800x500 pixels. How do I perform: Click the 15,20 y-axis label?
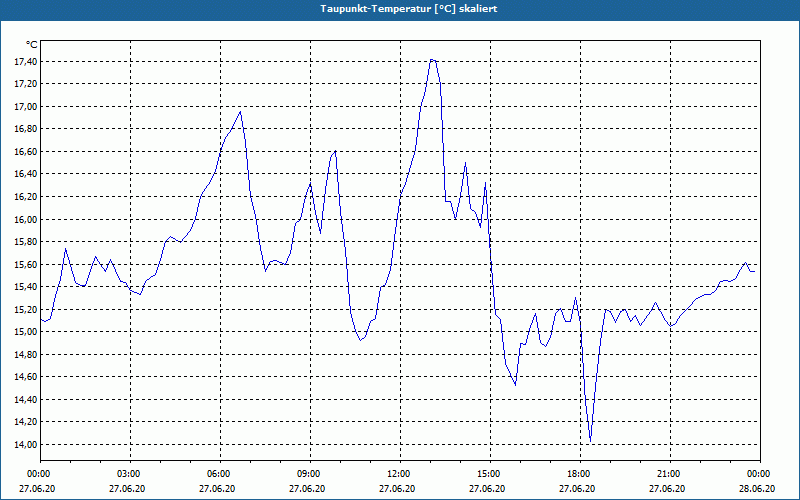(26, 309)
